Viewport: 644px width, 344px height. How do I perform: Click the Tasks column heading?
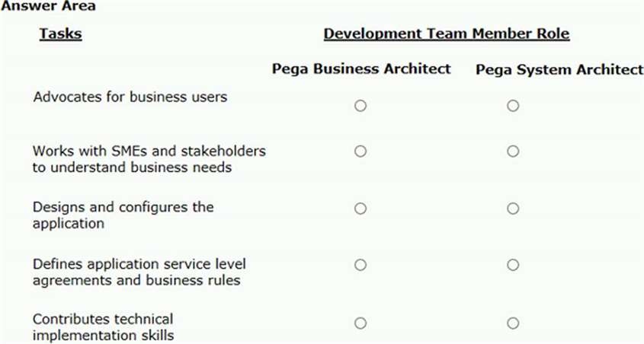coord(60,34)
